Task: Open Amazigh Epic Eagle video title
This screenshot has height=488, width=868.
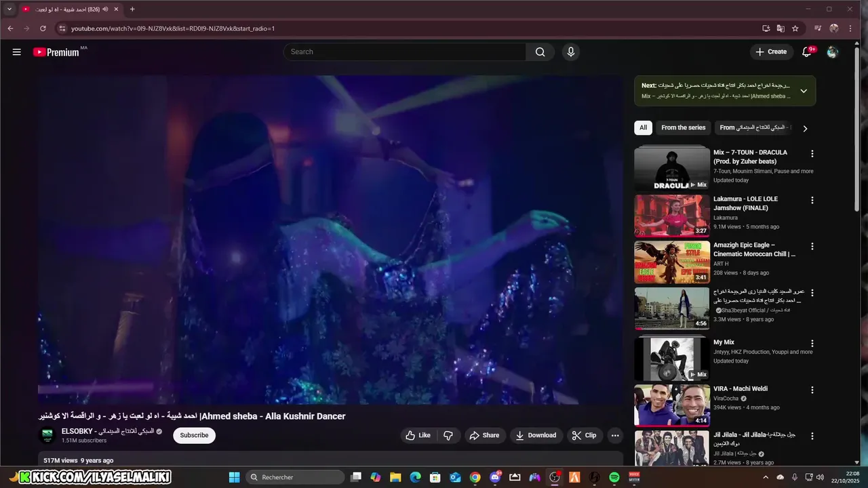Action: tap(754, 249)
